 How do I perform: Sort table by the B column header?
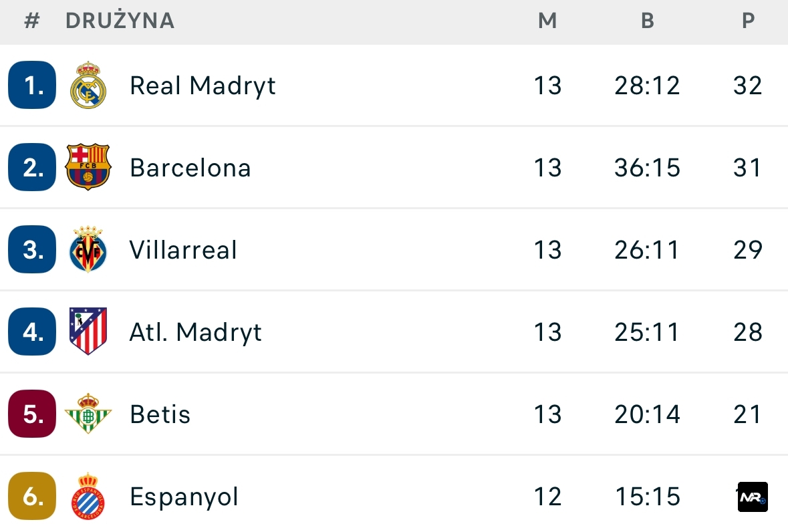click(x=647, y=21)
